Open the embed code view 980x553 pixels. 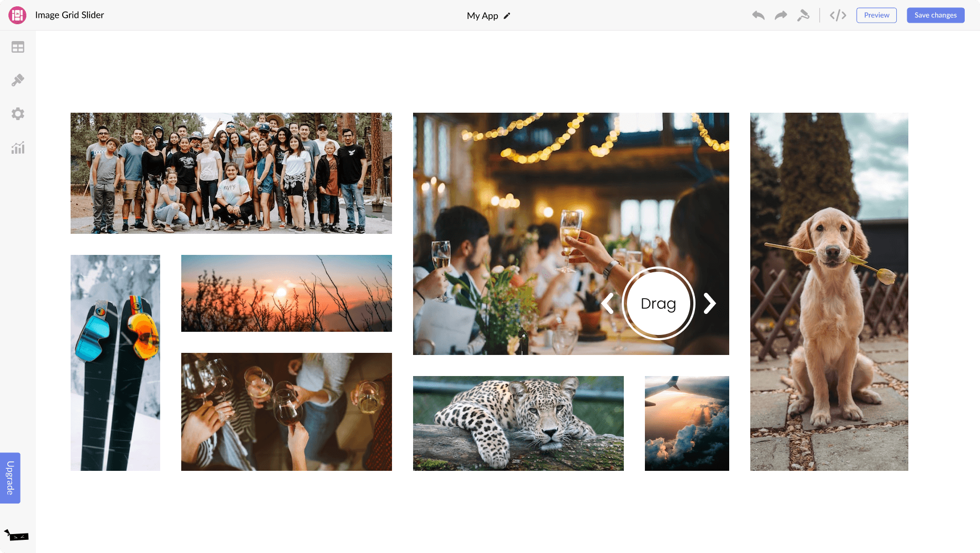[x=838, y=15]
